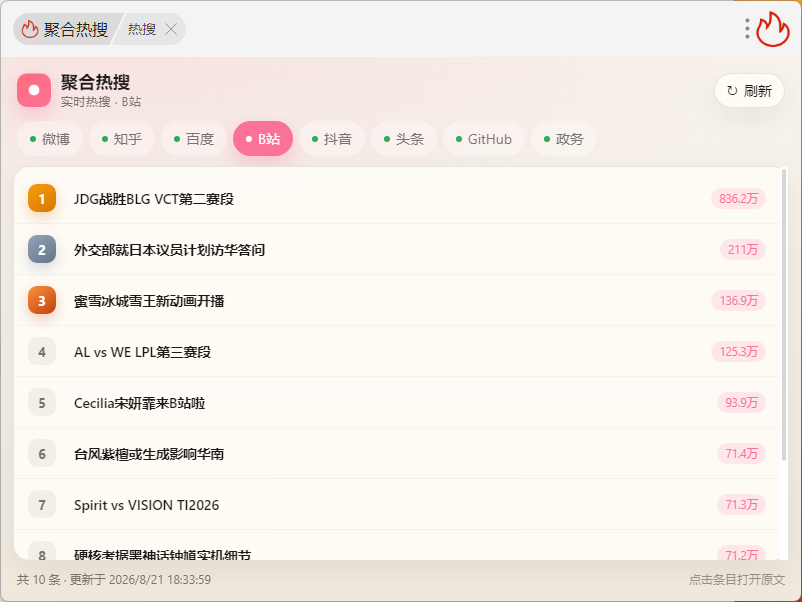
Task: Click the rank 1 orange badge
Action: (x=42, y=198)
